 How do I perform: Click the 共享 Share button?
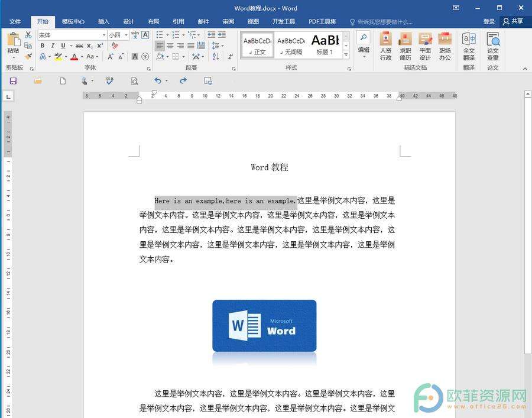tap(513, 22)
